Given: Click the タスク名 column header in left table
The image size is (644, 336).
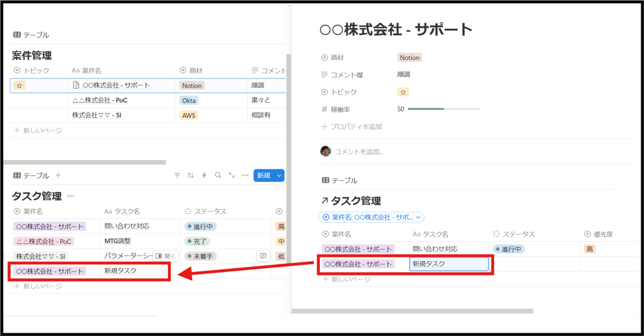Looking at the screenshot, I should pyautogui.click(x=122, y=212).
